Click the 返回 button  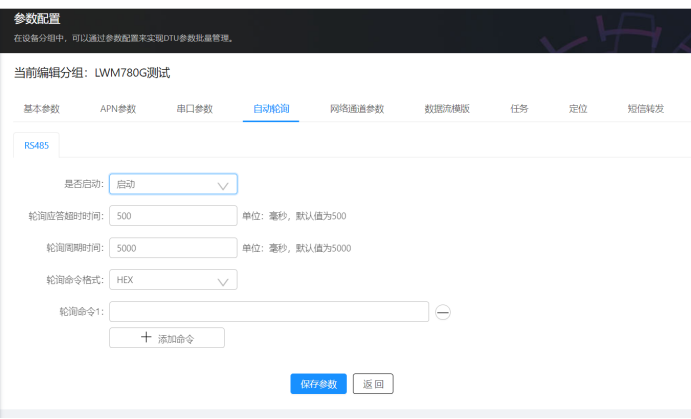pyautogui.click(x=373, y=384)
